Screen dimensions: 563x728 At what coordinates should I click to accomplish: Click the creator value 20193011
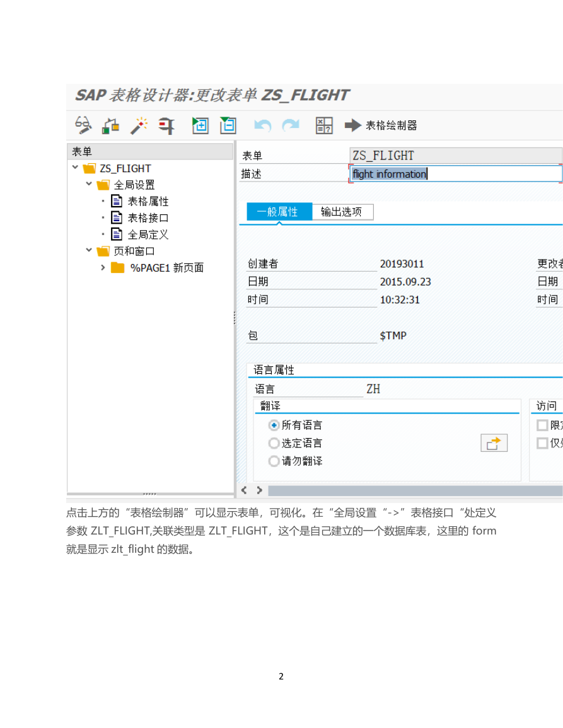point(402,264)
